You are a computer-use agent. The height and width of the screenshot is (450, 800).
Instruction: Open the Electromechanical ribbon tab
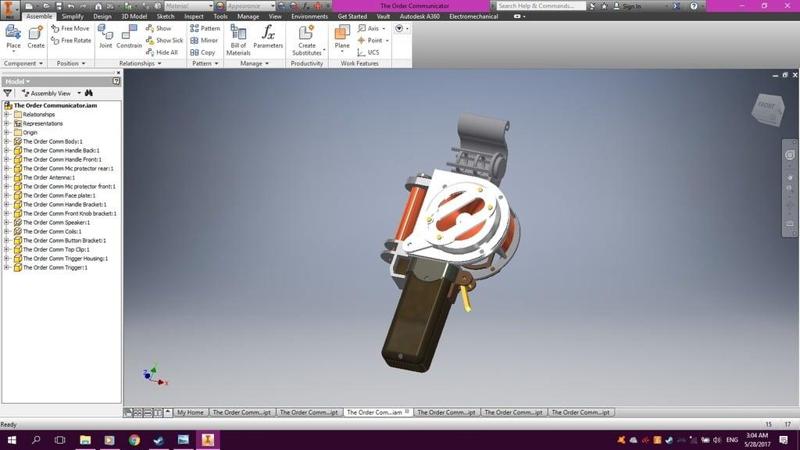[473, 16]
